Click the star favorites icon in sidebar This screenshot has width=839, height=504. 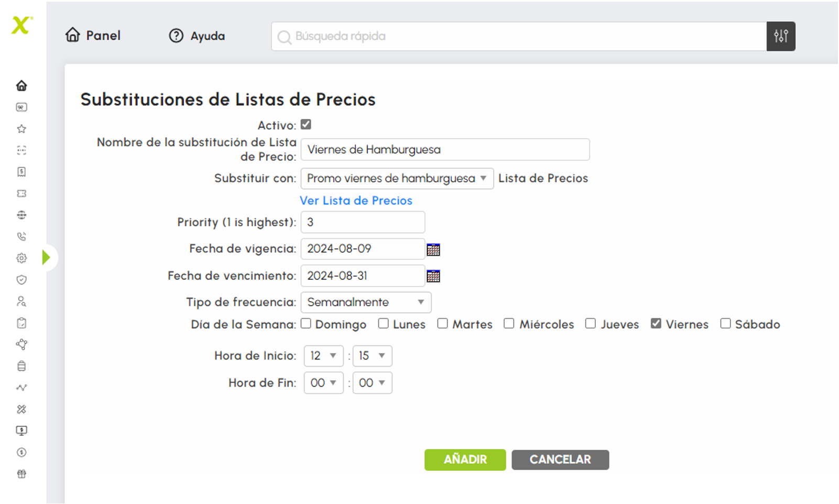21,129
